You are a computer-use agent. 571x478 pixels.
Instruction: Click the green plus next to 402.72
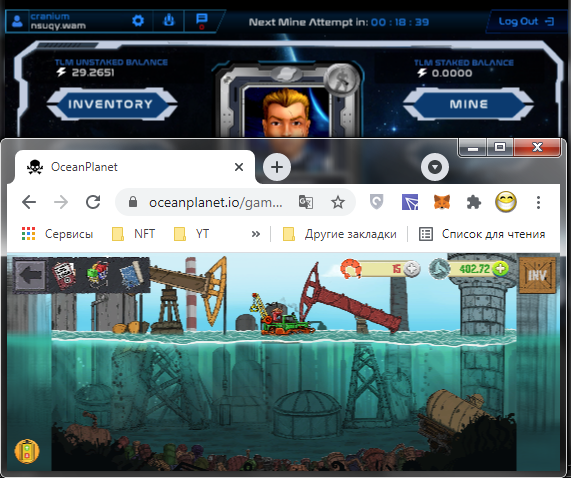pos(500,269)
